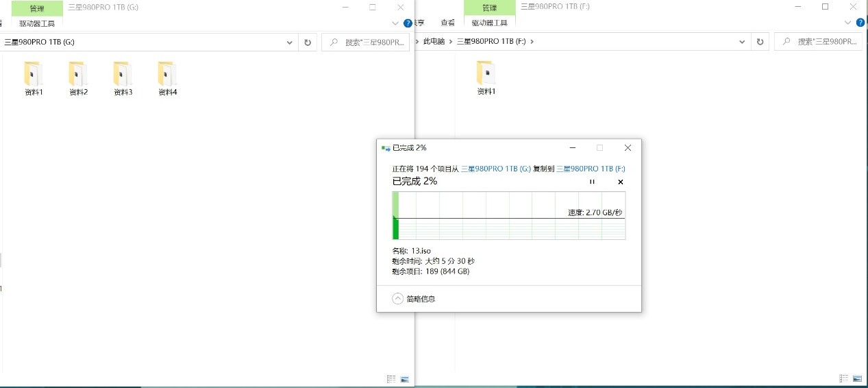
Task: Click the 速度: 2.70 GB/秒 label
Action: pos(595,213)
